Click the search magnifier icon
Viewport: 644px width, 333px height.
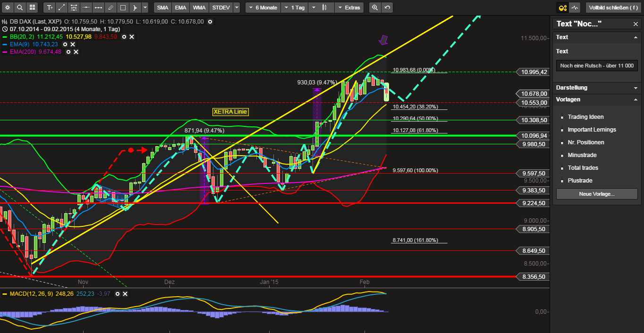[19, 8]
